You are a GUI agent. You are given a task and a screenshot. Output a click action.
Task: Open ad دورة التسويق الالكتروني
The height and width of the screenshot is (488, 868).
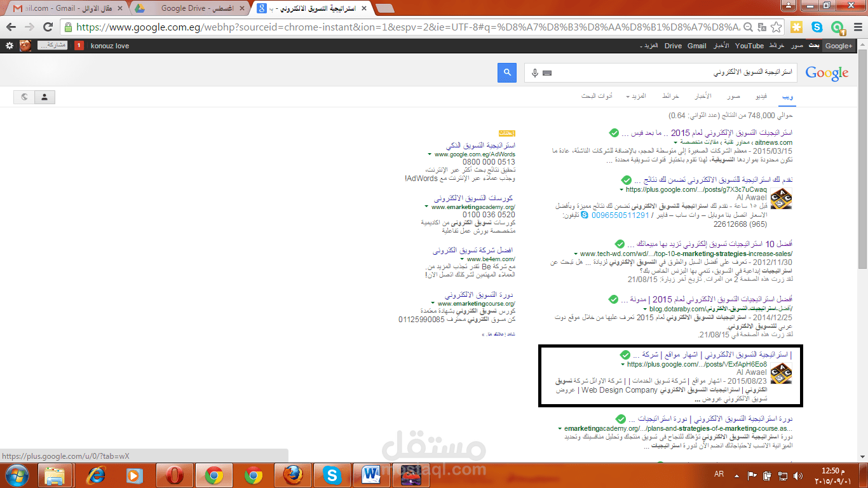pos(480,295)
